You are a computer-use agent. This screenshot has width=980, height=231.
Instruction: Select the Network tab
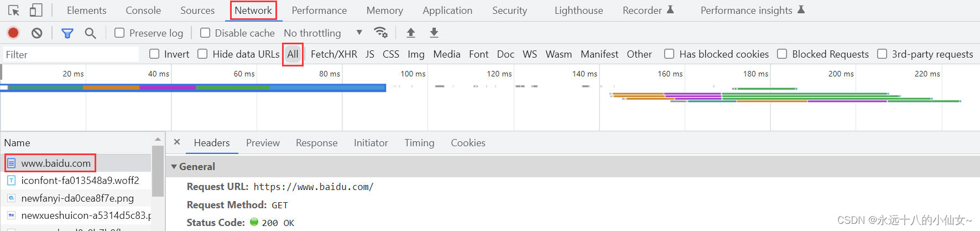pyautogui.click(x=253, y=10)
